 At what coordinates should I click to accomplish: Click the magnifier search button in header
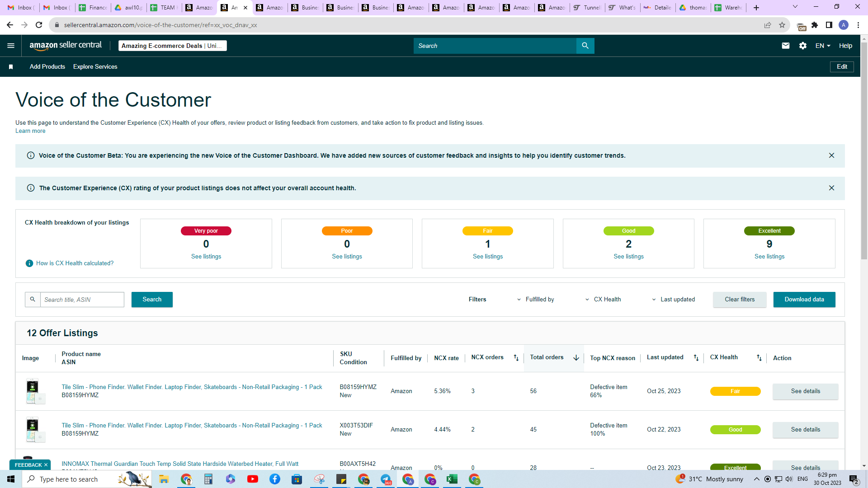pyautogui.click(x=585, y=46)
